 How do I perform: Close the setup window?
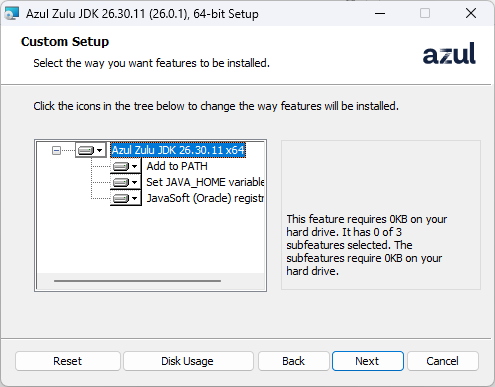(x=471, y=14)
